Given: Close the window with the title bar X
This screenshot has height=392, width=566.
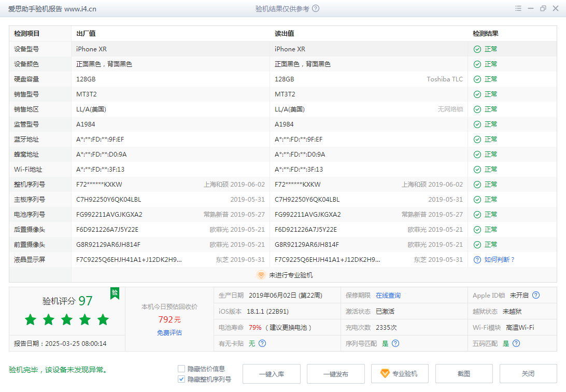Looking at the screenshot, I should pyautogui.click(x=556, y=8).
